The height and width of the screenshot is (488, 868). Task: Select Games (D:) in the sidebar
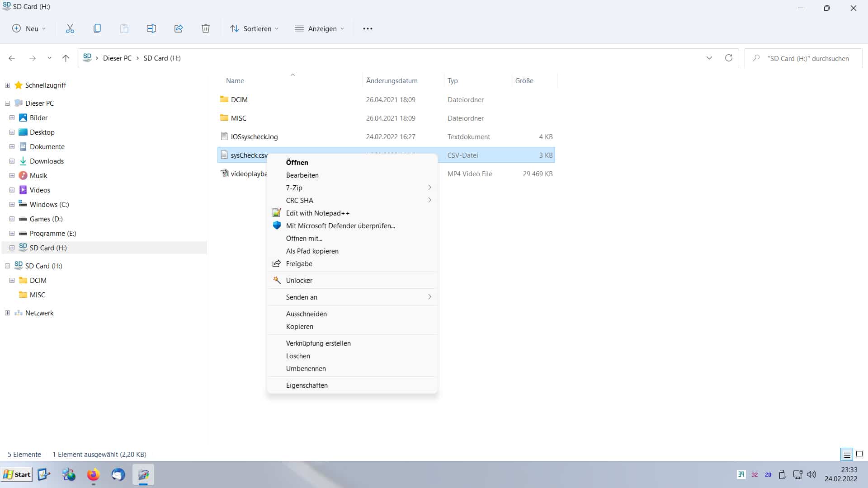[x=46, y=219]
